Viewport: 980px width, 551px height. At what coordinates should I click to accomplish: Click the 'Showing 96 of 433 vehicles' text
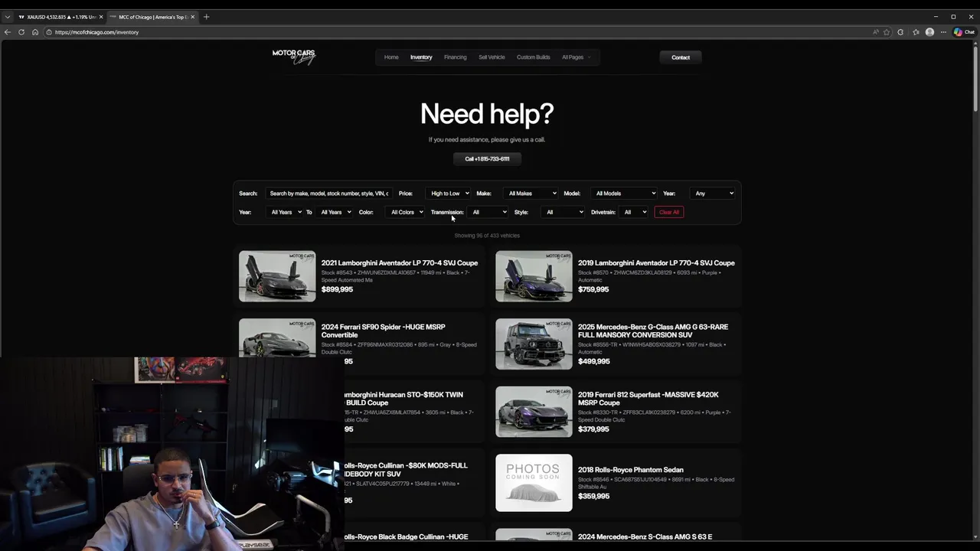click(x=487, y=236)
